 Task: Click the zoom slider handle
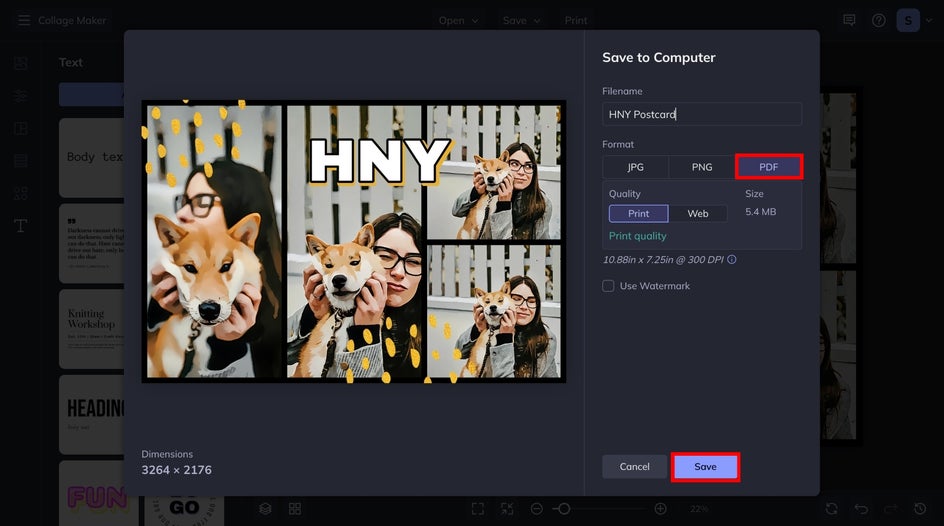point(564,509)
